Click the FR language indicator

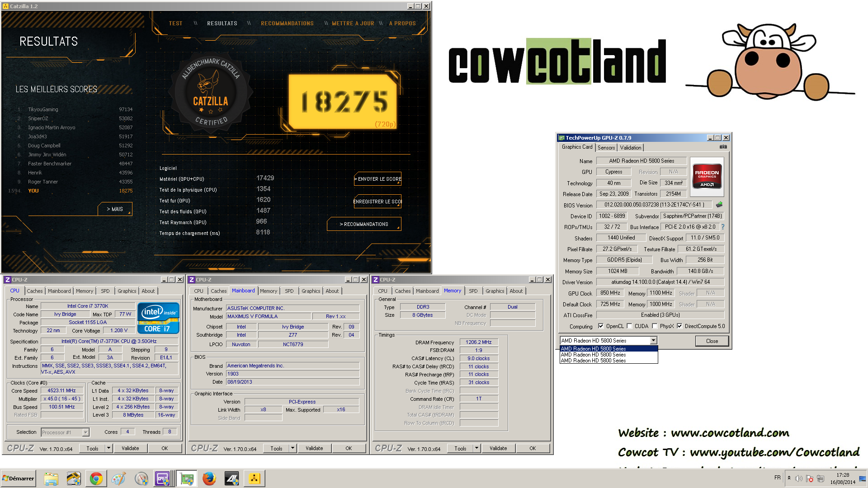tap(777, 478)
